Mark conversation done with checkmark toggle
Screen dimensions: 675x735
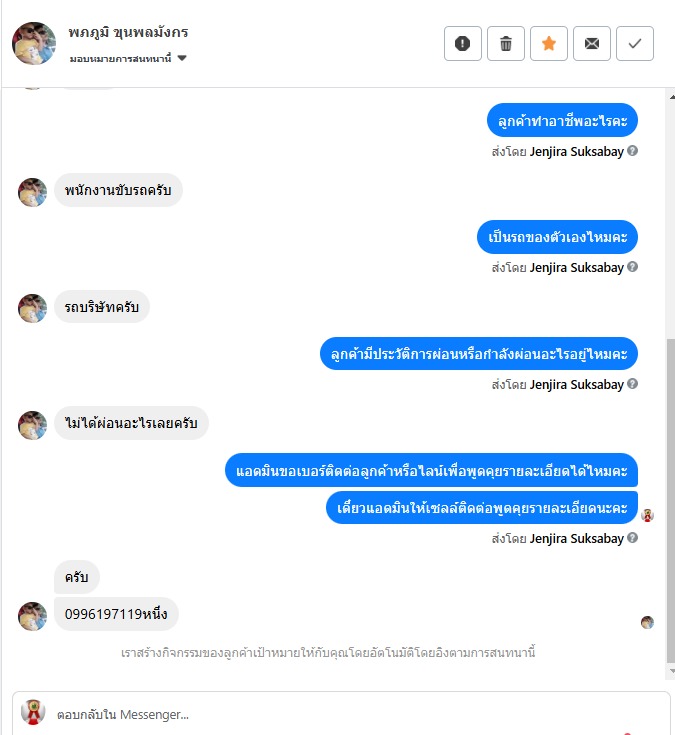[635, 44]
